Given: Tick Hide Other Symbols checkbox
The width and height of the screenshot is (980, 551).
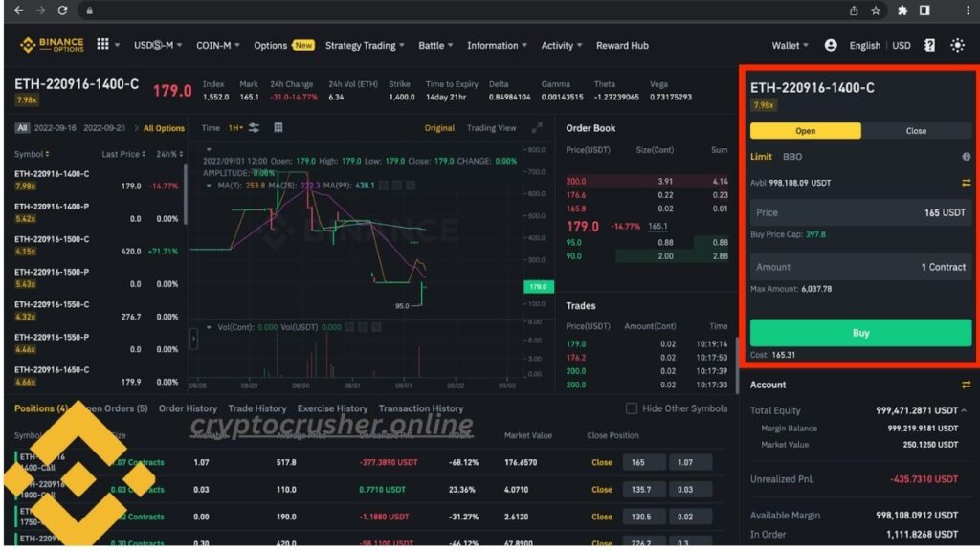Looking at the screenshot, I should pos(632,408).
